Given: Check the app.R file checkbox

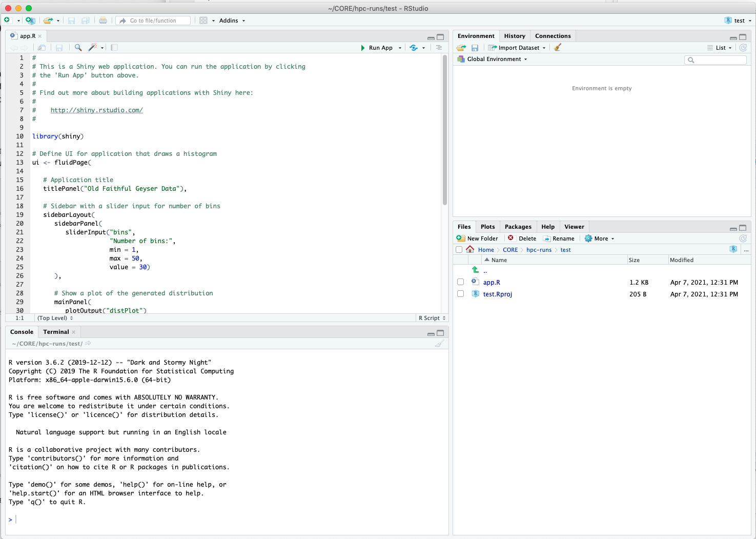Looking at the screenshot, I should pos(460,282).
